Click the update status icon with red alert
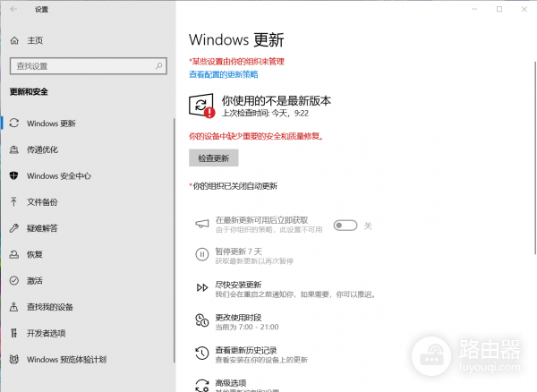The height and width of the screenshot is (392, 537). pos(202,106)
